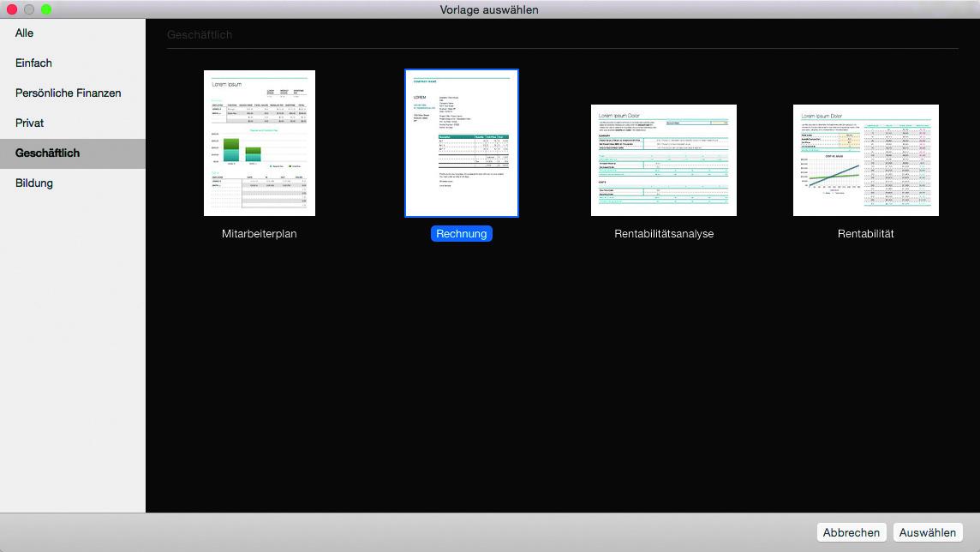Image resolution: width=980 pixels, height=552 pixels.
Task: Zoom window with green button
Action: [46, 9]
